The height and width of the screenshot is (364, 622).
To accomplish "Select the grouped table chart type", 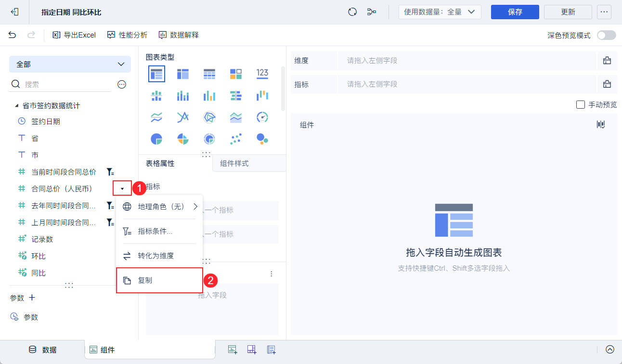I will pos(156,74).
